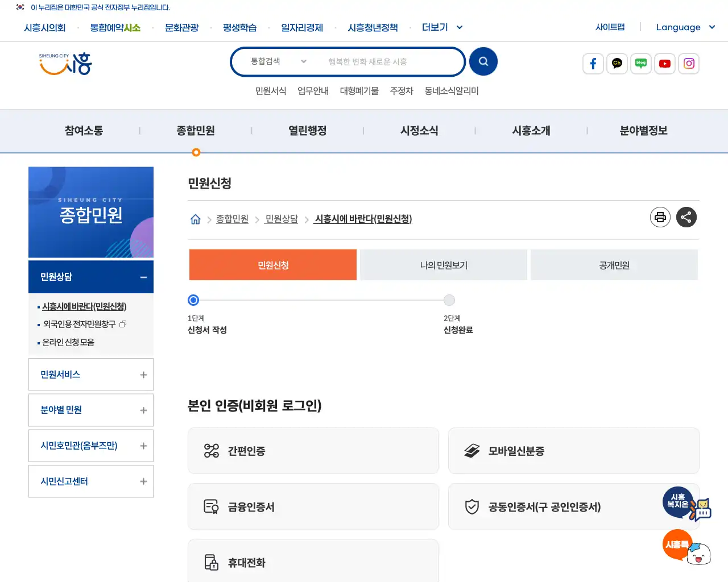This screenshot has width=728, height=582.
Task: Click the 민원서식 quick link
Action: (x=271, y=91)
